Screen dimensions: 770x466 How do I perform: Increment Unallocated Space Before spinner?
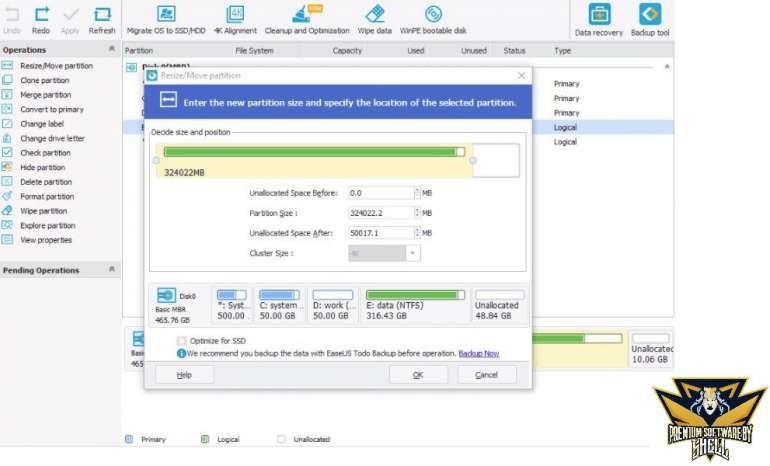[x=416, y=190]
